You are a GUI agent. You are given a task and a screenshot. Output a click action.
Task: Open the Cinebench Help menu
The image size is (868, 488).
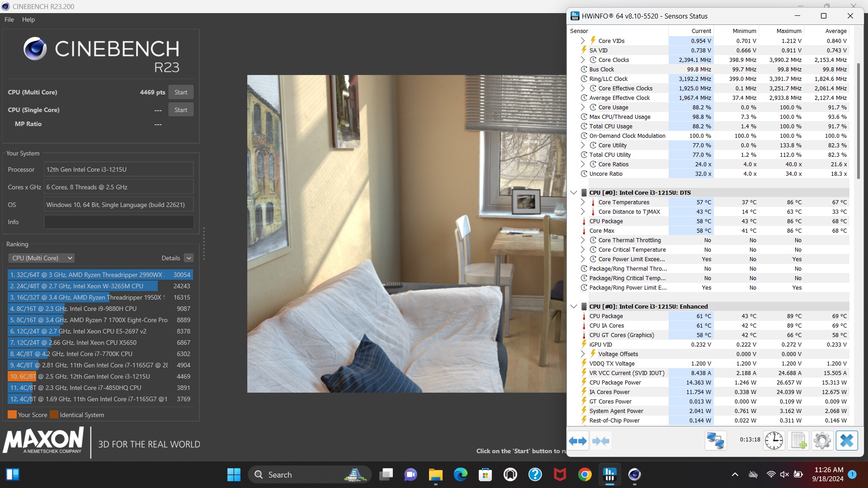28,19
